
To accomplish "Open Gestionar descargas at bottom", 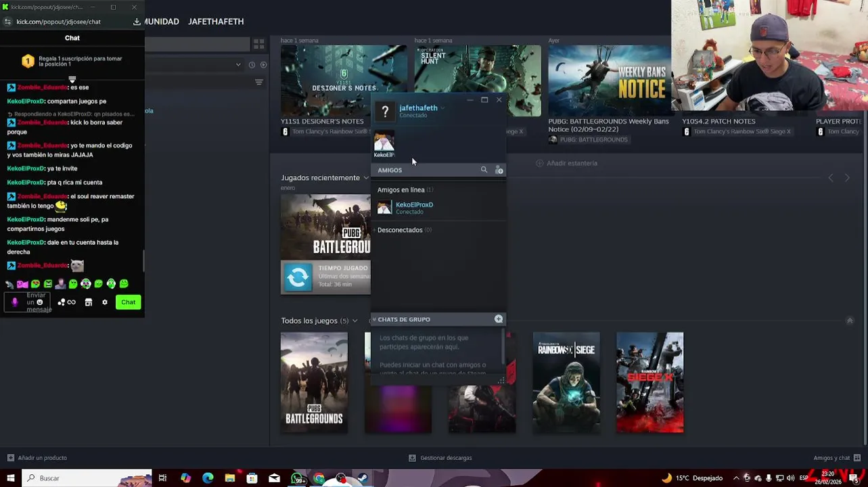I will point(440,458).
